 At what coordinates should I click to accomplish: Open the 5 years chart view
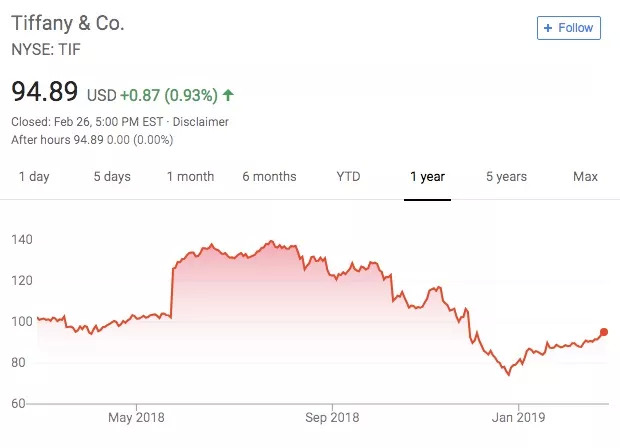click(506, 177)
